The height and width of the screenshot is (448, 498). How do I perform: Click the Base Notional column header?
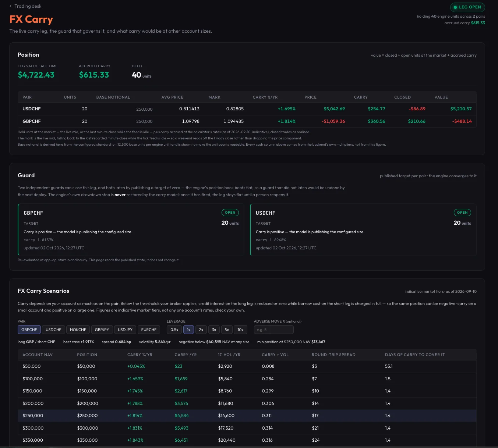[x=113, y=97]
